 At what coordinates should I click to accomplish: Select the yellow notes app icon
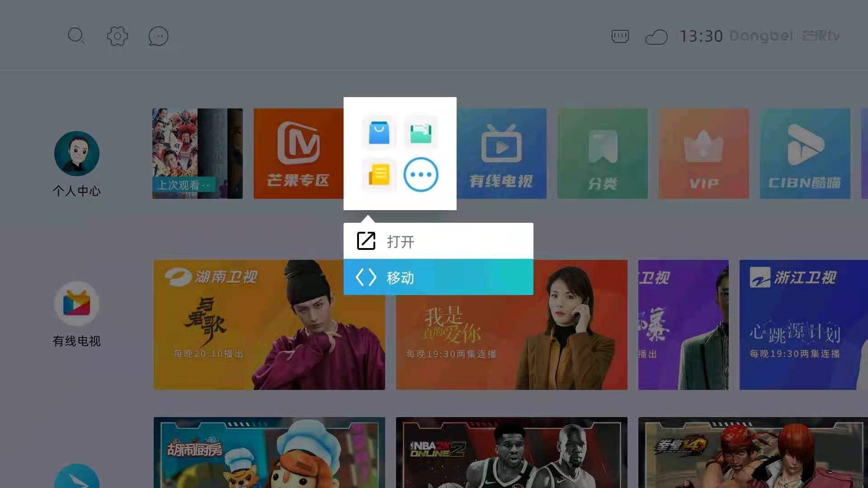point(379,174)
